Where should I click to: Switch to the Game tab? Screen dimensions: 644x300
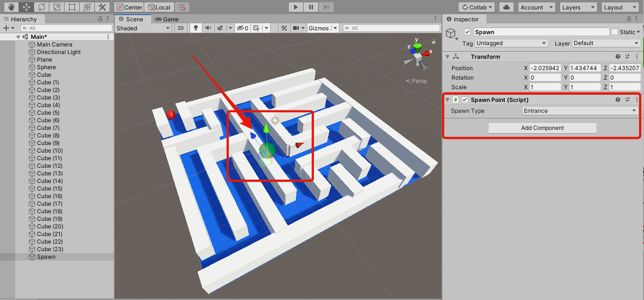[x=167, y=19]
